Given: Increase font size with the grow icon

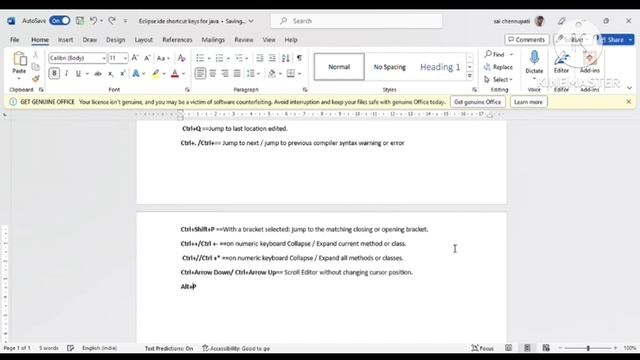Looking at the screenshot, I should 135,58.
